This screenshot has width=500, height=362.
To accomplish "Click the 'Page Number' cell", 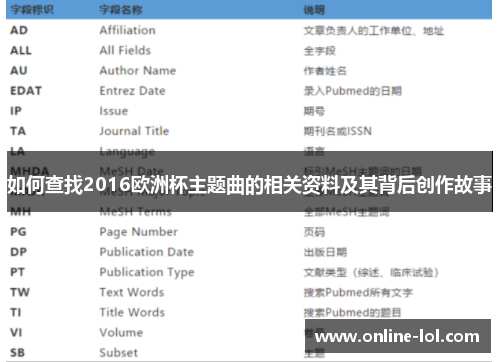I will (139, 232).
